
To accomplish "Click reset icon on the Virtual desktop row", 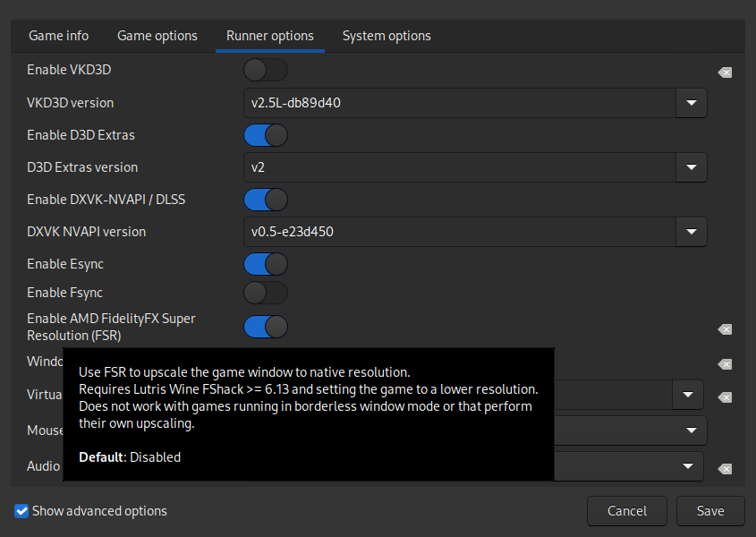I will 725,396.
